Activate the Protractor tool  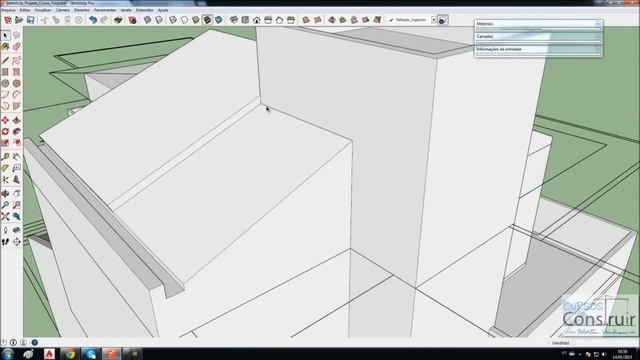(5, 168)
